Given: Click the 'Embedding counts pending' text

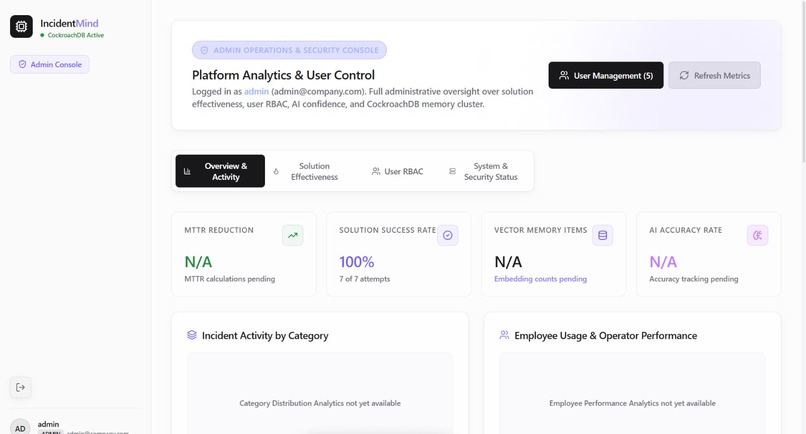Looking at the screenshot, I should pos(540,279).
